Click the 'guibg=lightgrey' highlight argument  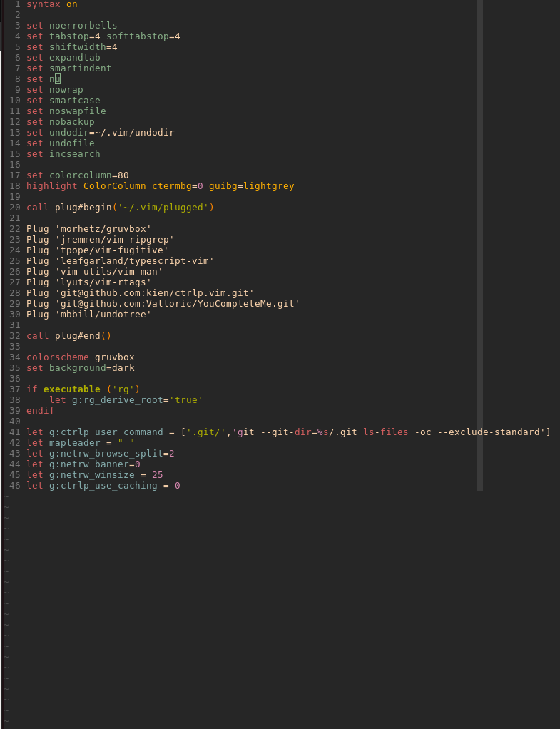(x=252, y=186)
